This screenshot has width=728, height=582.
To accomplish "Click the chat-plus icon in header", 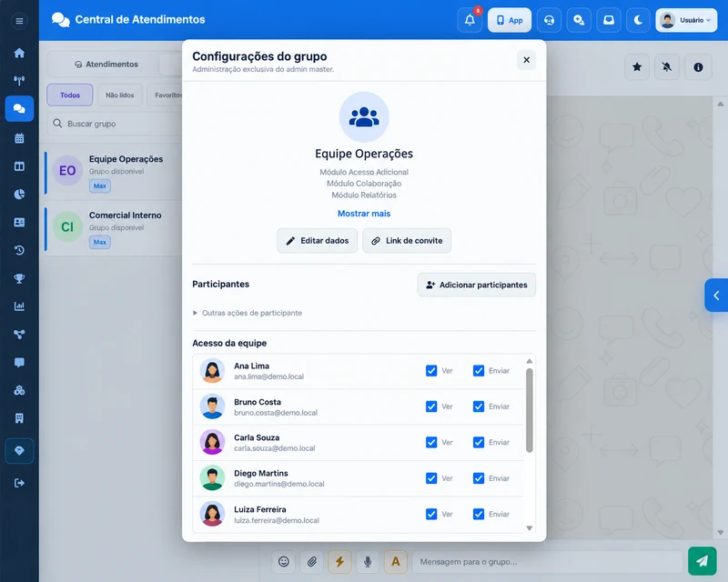I will coord(579,20).
